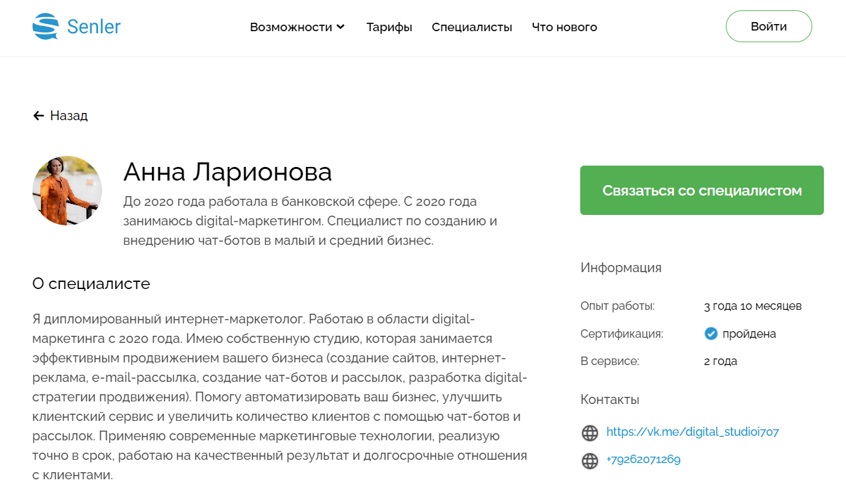Screen dimensions: 846x504
Task: Open the vk.me/digital_studioi707 link
Action: point(693,432)
